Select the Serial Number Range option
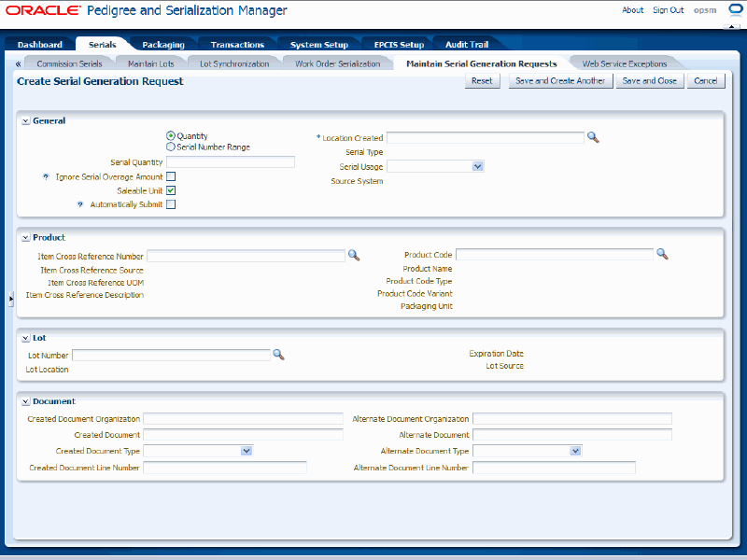The height and width of the screenshot is (560, 747). point(171,147)
